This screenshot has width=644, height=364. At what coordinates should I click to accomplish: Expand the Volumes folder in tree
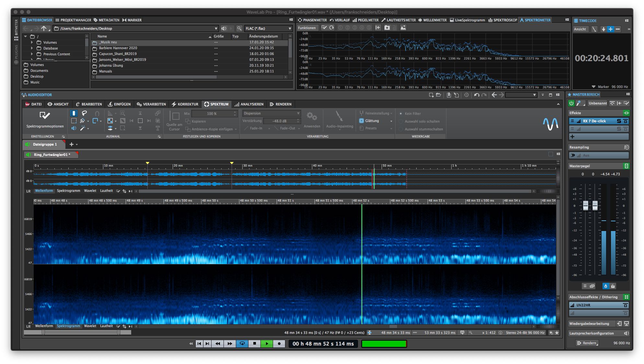tap(32, 42)
